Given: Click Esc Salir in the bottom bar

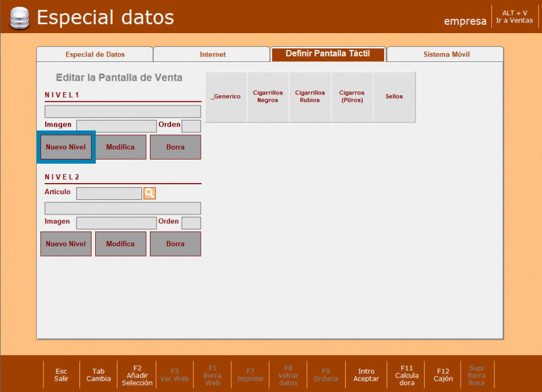Looking at the screenshot, I should (x=61, y=375).
